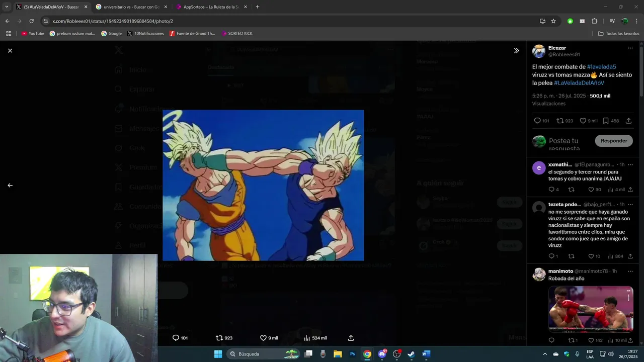Open Photoshop from the taskbar
The height and width of the screenshot is (362, 644).
coord(352,354)
